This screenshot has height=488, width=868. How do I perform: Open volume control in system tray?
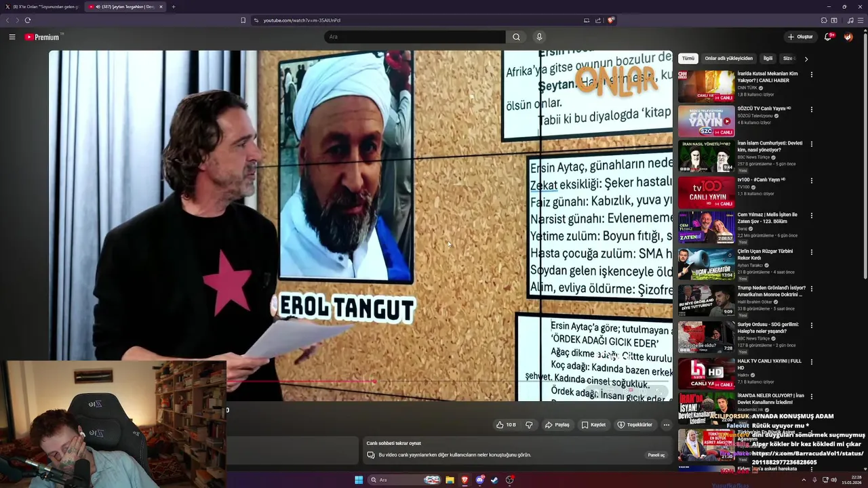[834, 480]
